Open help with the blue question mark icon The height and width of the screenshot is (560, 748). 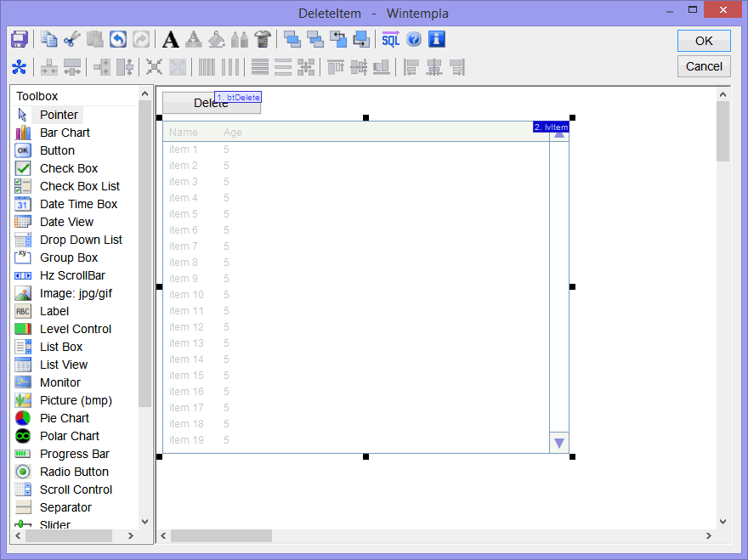pos(414,40)
